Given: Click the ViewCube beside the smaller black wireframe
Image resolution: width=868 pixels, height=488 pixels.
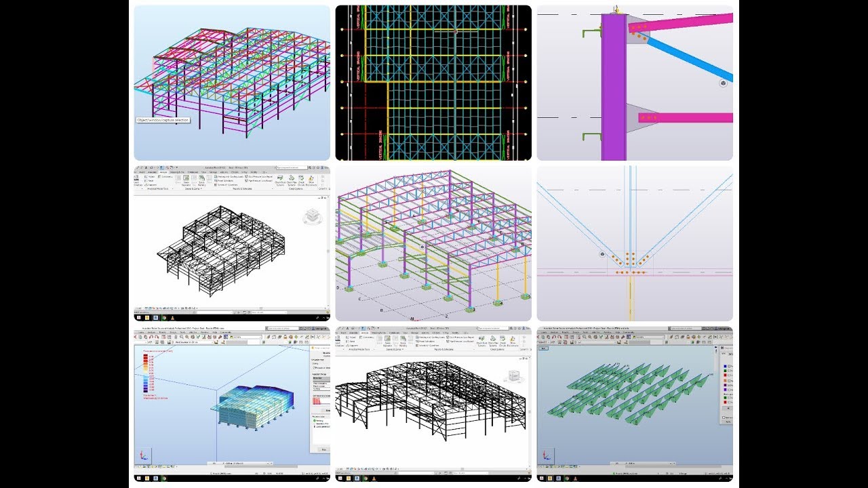Looking at the screenshot, I should [x=311, y=216].
